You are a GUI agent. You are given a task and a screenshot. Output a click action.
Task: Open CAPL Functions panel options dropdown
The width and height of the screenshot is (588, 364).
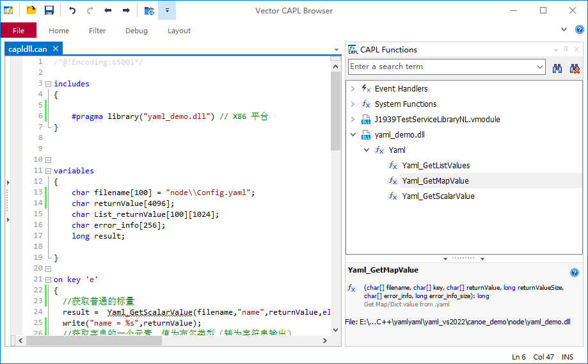[556, 50]
